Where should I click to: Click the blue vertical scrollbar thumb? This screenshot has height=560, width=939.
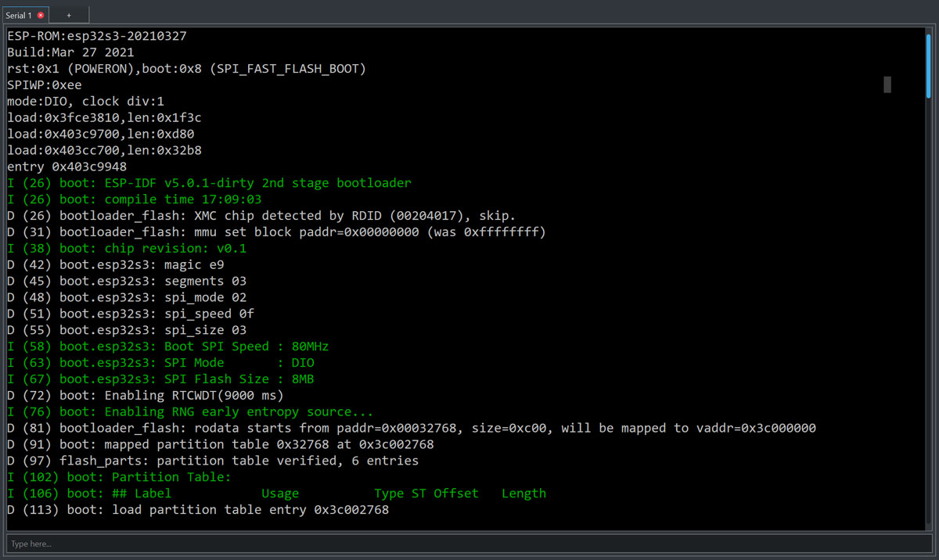[928, 63]
